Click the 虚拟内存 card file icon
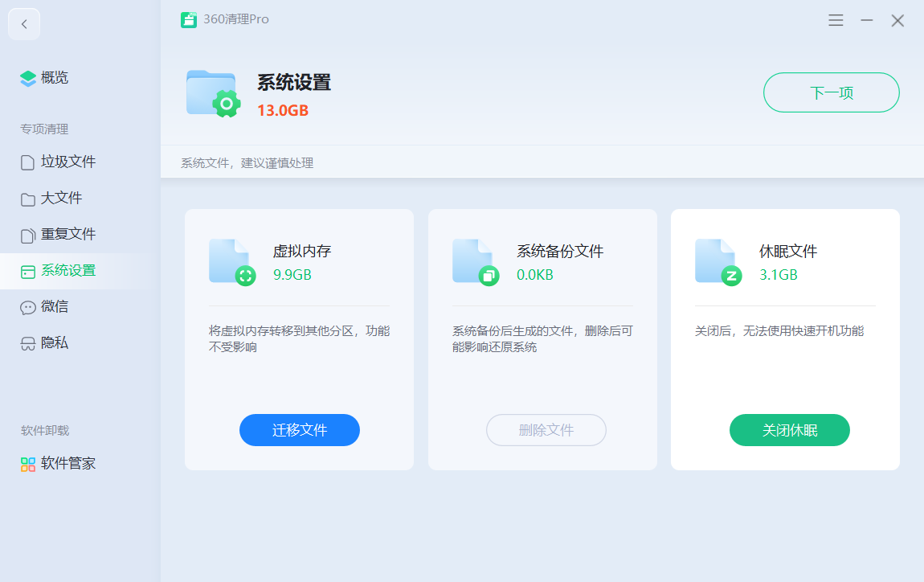This screenshot has height=582, width=924. (x=231, y=262)
